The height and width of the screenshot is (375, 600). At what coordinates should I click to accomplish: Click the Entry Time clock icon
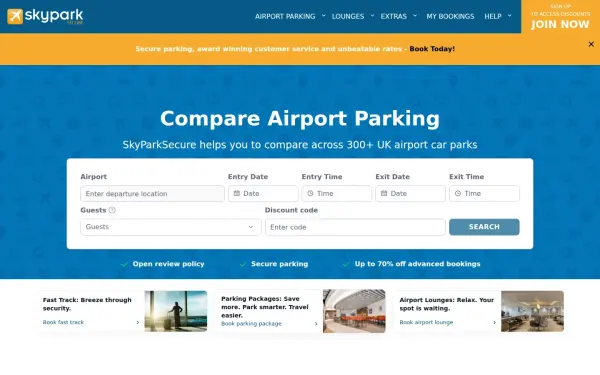(x=310, y=194)
